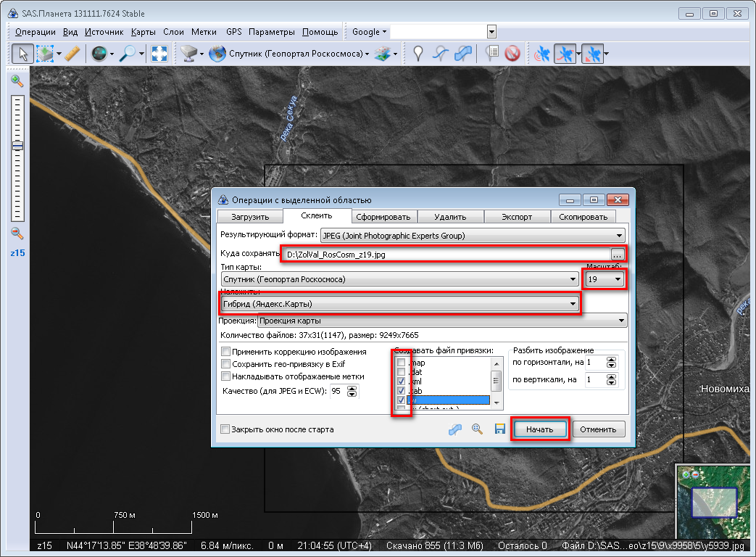The height and width of the screenshot is (557, 756).
Task: Click the 'Куда сохранять' file path field
Action: [447, 254]
